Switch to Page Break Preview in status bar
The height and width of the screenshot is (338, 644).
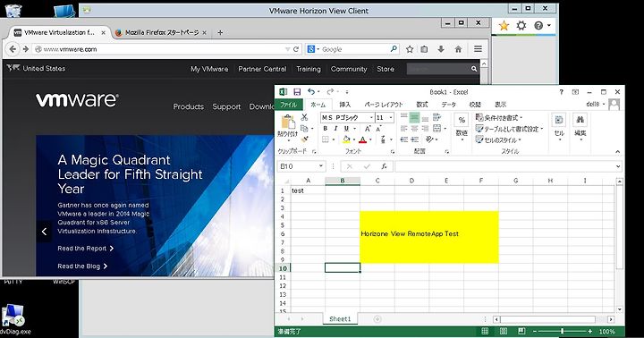tap(521, 331)
